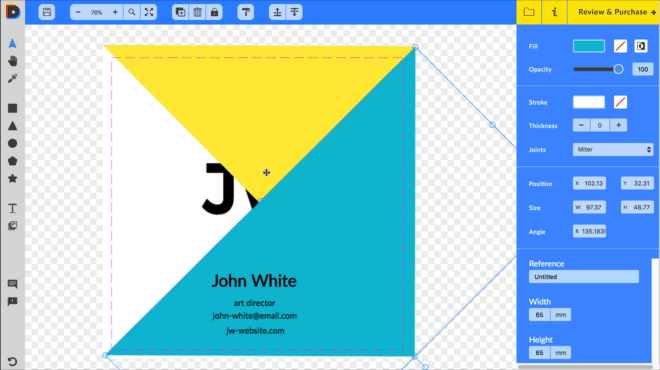The width and height of the screenshot is (660, 370).
Task: Edit the Thickness value field
Action: pos(600,125)
